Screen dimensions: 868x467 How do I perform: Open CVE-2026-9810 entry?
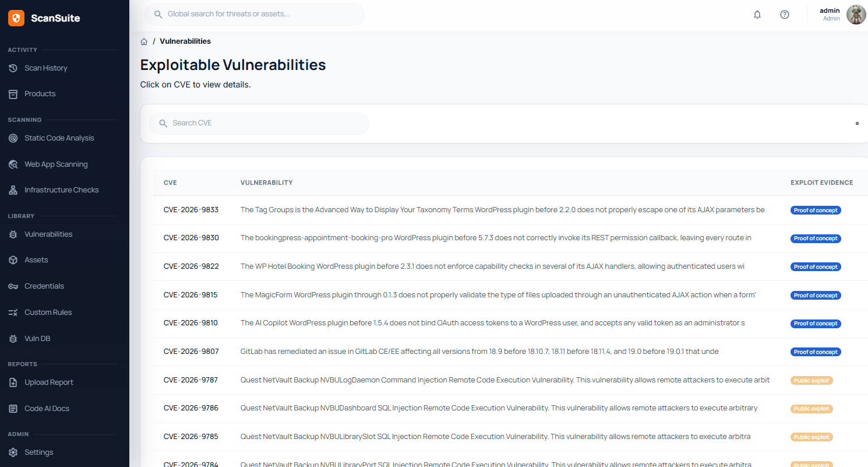click(190, 323)
